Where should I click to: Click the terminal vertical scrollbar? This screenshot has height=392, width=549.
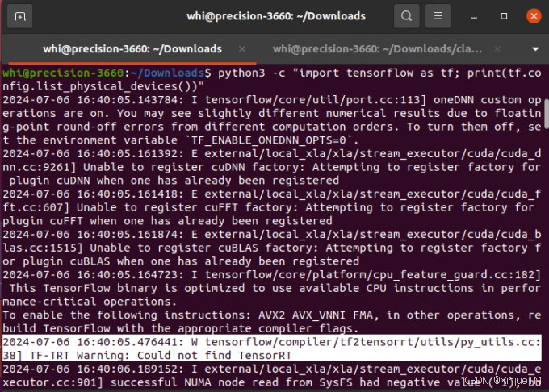click(x=547, y=114)
